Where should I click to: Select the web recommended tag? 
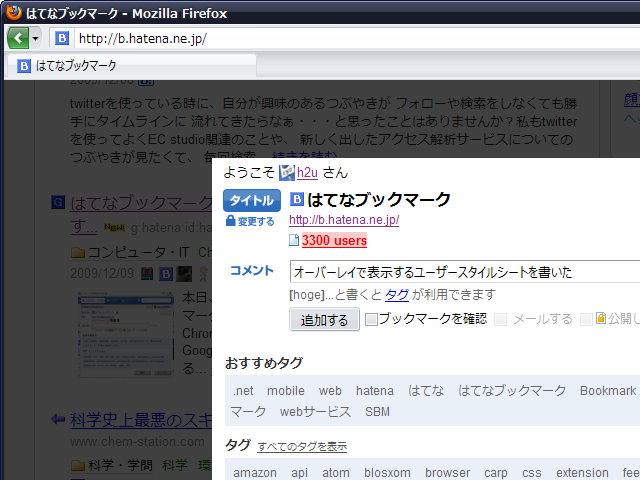(x=330, y=391)
